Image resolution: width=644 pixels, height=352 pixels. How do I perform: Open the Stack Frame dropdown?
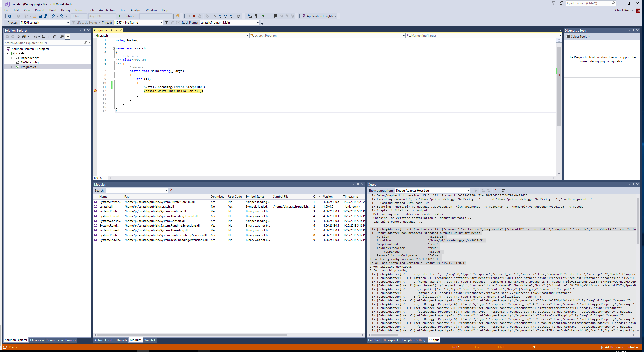tap(258, 23)
